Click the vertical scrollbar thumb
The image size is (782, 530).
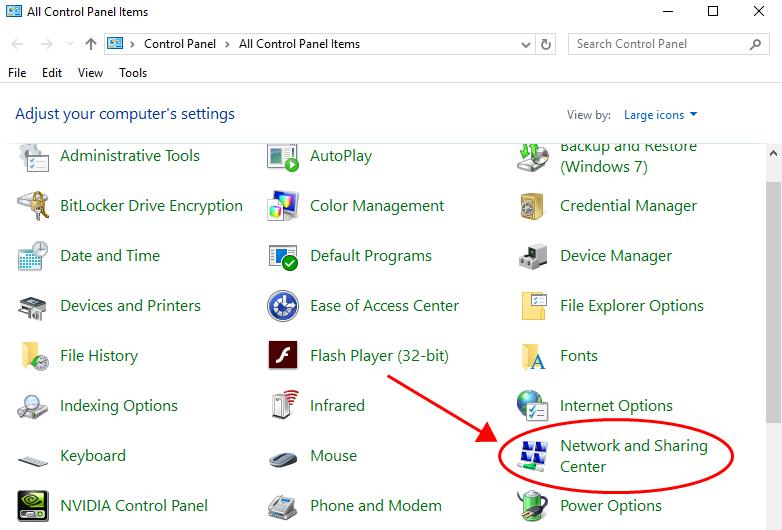[774, 303]
